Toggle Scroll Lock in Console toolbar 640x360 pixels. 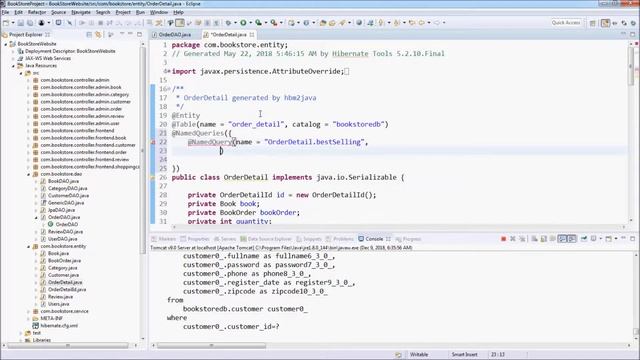543,239
